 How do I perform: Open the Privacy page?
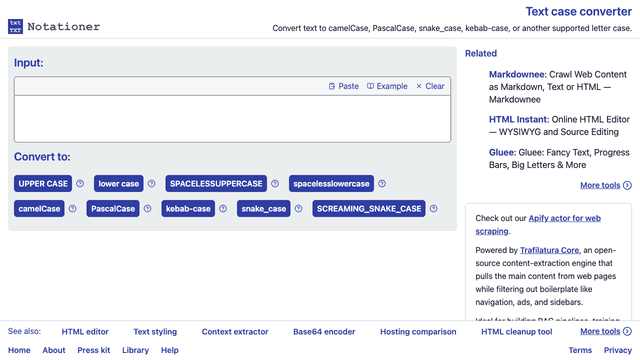[618, 350]
